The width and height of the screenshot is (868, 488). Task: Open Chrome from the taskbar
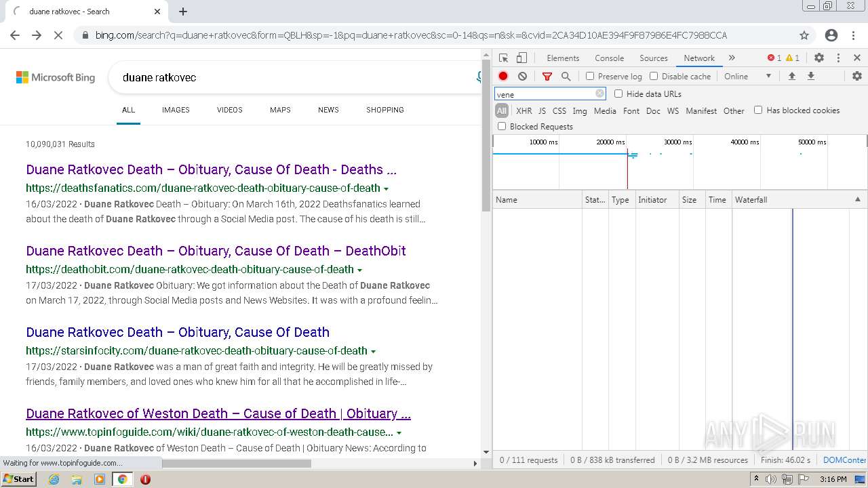pyautogui.click(x=122, y=479)
